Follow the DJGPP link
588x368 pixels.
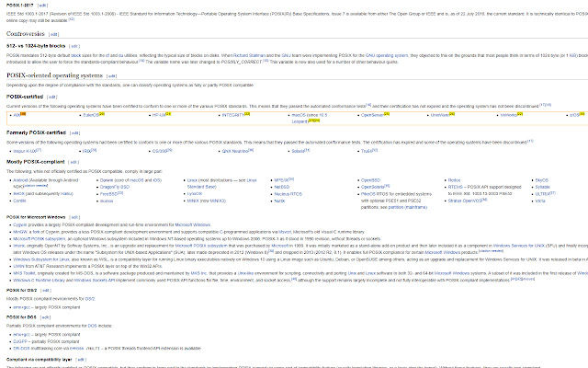(20, 342)
